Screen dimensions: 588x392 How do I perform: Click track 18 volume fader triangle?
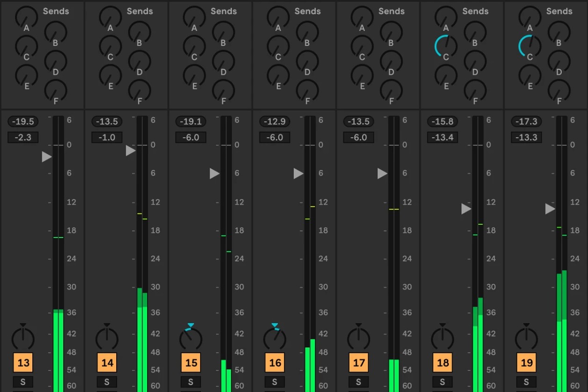pos(466,209)
